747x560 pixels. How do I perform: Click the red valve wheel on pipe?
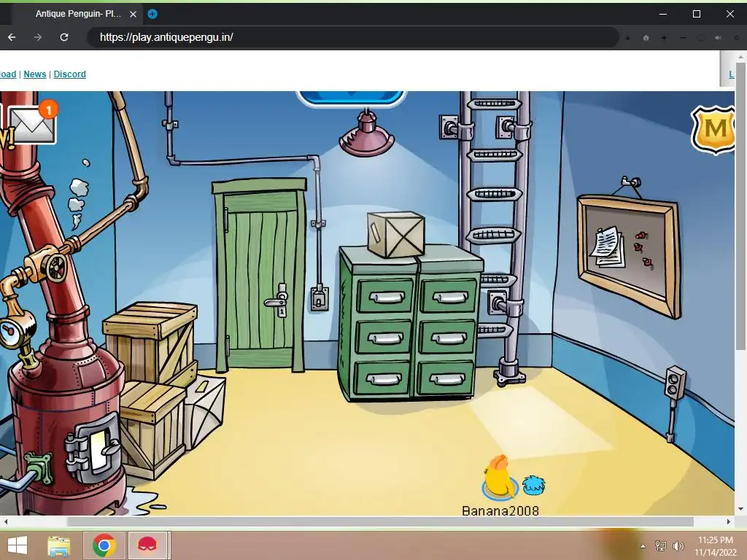tap(55, 267)
